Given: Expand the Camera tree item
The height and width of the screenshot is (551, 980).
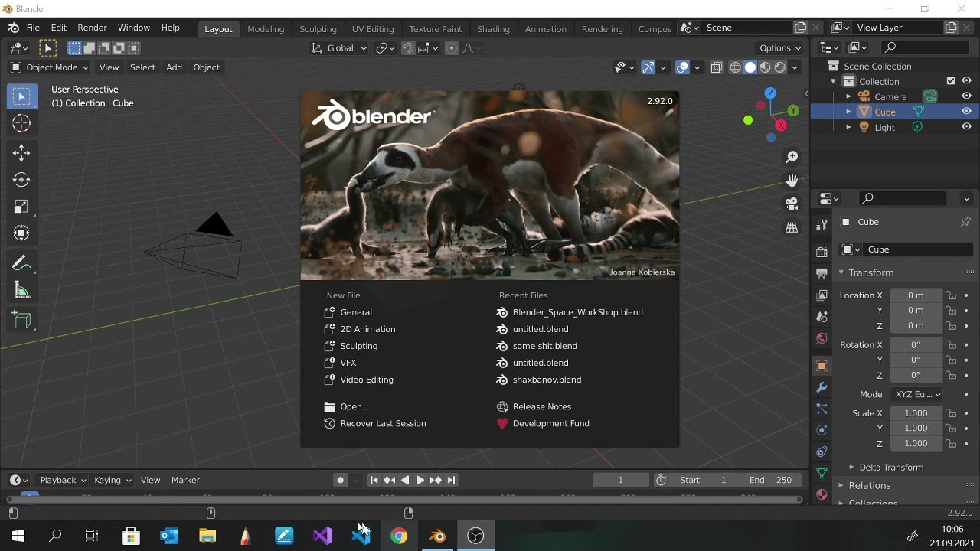Looking at the screenshot, I should (x=848, y=96).
